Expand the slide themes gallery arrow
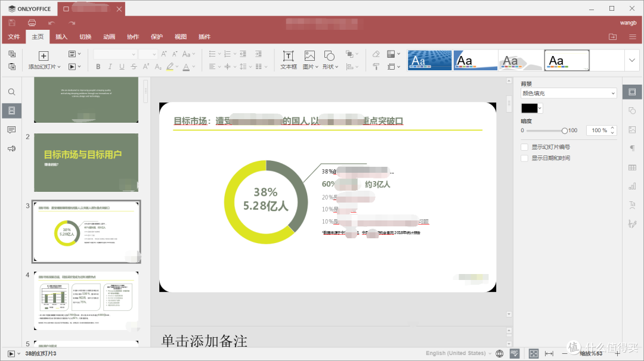644x361 pixels. point(631,60)
